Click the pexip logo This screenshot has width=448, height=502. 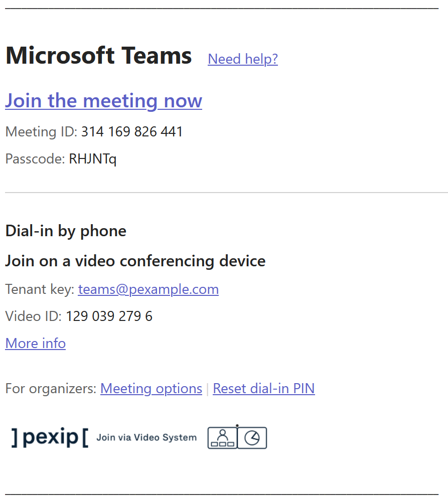tap(50, 437)
